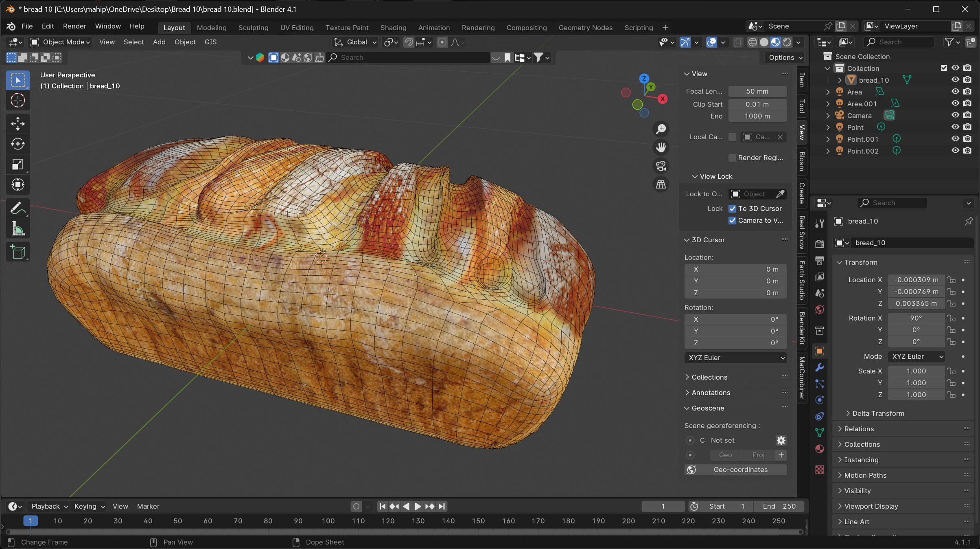Click frame 100 on the timeline
This screenshot has height=549, width=980.
tap(328, 521)
